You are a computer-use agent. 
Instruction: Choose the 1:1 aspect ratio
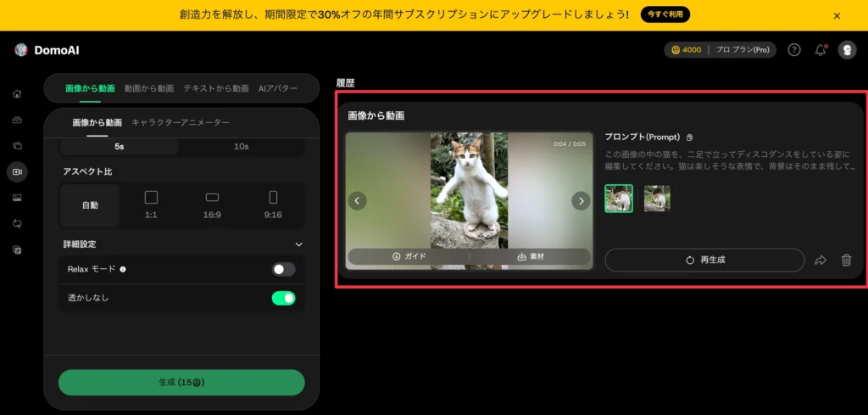(151, 205)
